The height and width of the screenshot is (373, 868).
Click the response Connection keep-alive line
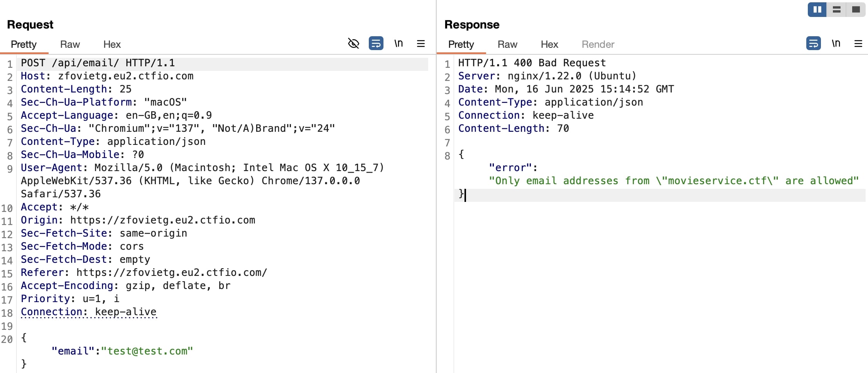coord(526,115)
